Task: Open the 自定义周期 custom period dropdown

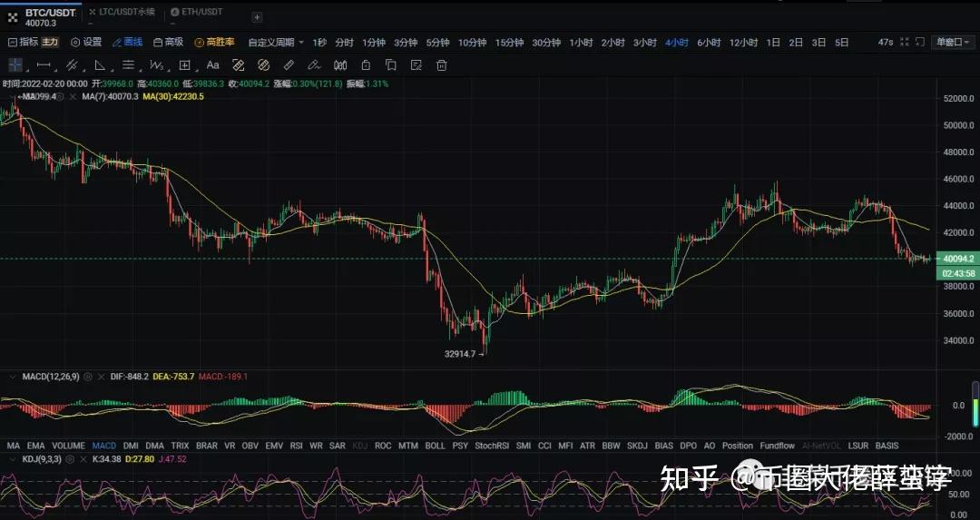Action: (x=276, y=43)
